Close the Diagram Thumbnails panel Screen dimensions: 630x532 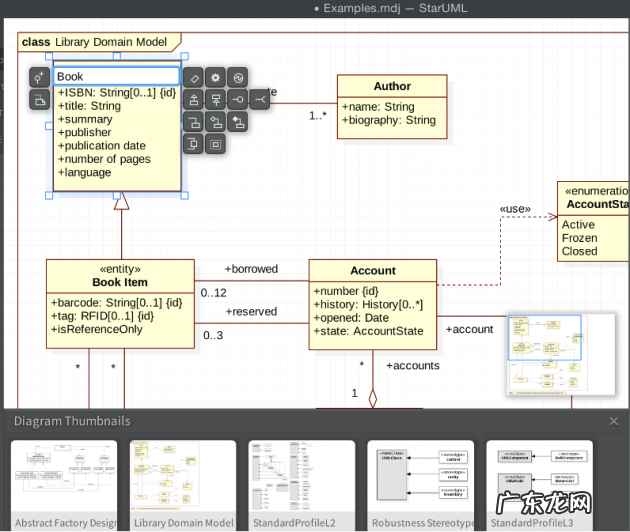614,422
